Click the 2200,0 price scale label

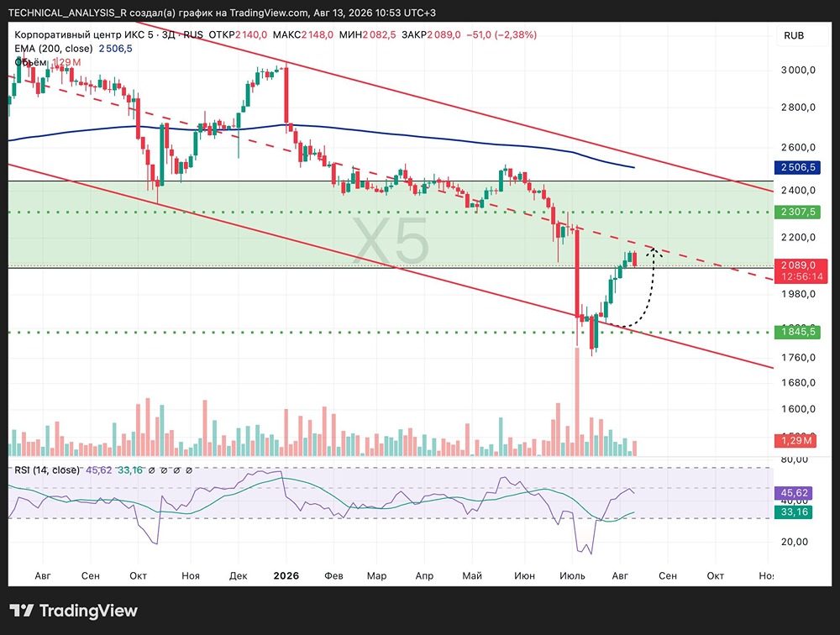(x=798, y=238)
